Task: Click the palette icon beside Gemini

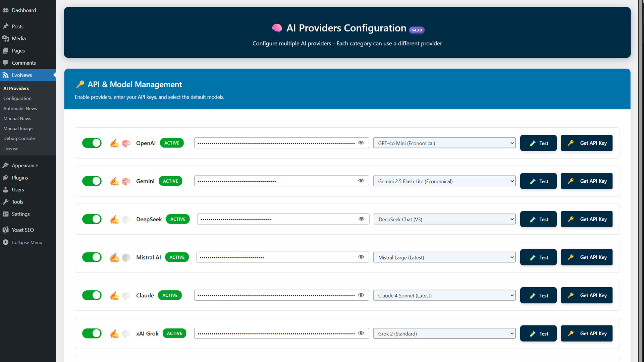Action: (126, 181)
